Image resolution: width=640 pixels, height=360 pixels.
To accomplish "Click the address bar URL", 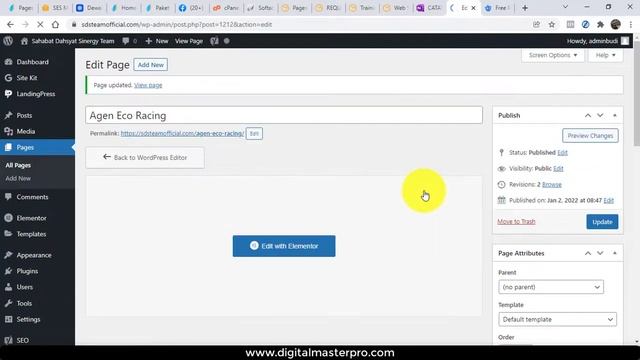I will [177, 24].
